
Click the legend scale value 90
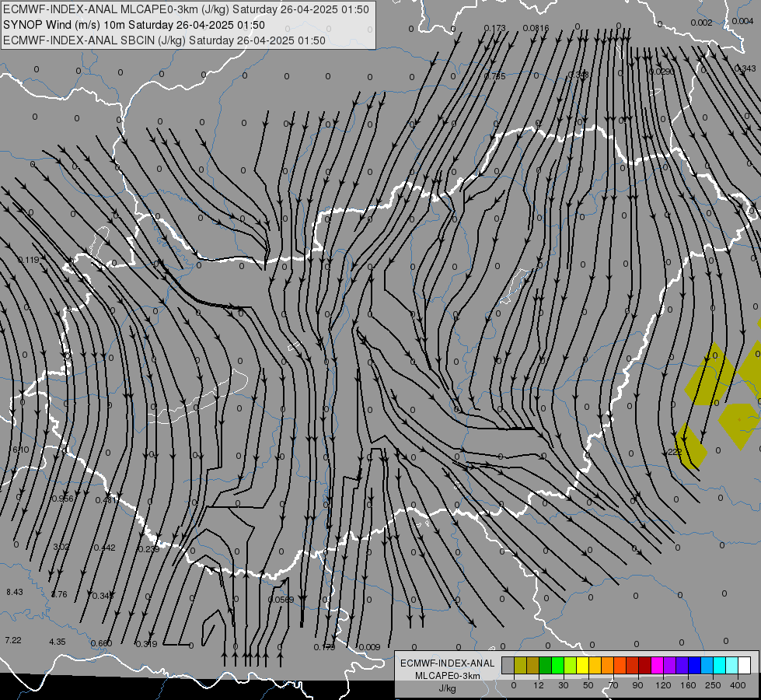pos(637,685)
